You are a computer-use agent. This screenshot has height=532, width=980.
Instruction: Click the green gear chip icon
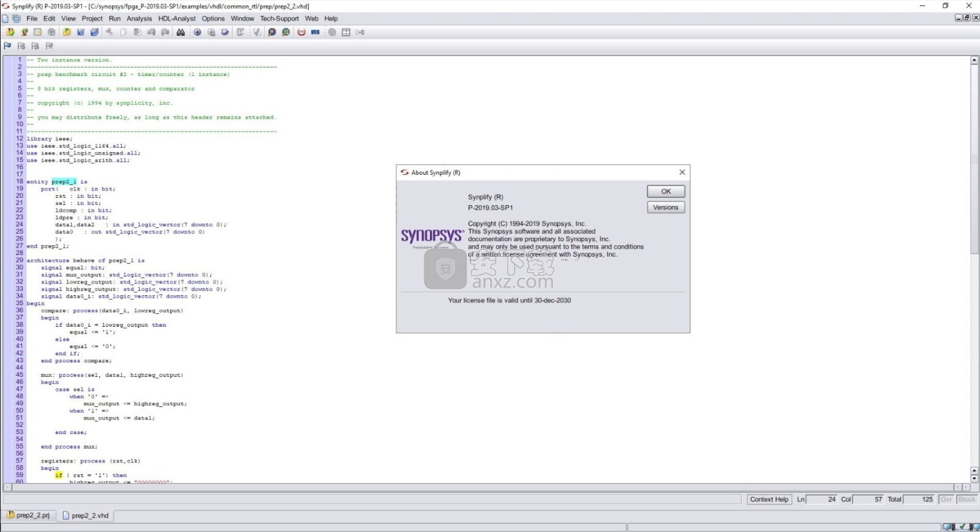click(x=286, y=32)
